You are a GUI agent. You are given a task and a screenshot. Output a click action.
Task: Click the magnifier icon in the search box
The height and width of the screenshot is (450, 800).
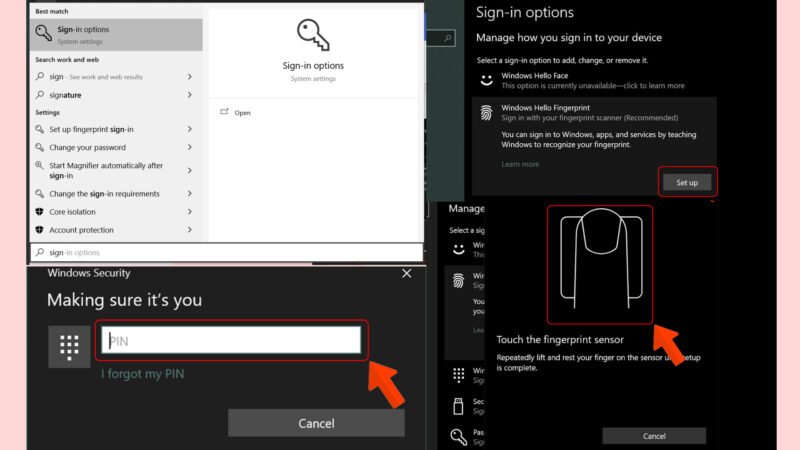click(40, 253)
